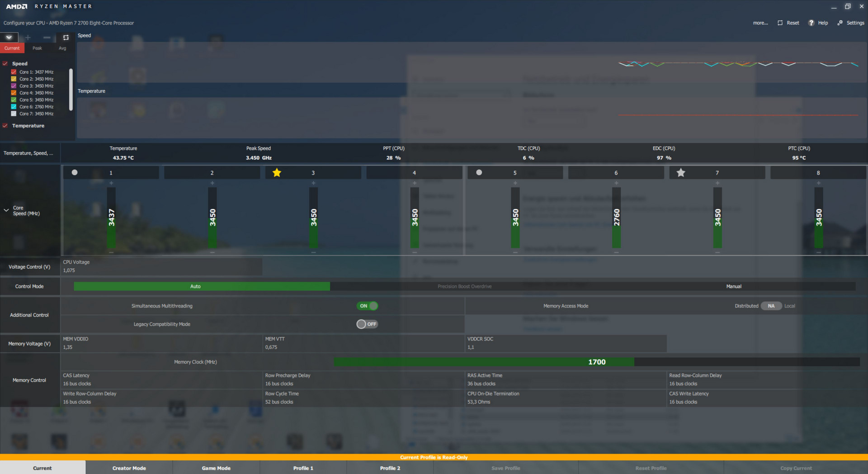
Task: Click the gold star on core 3
Action: point(277,172)
